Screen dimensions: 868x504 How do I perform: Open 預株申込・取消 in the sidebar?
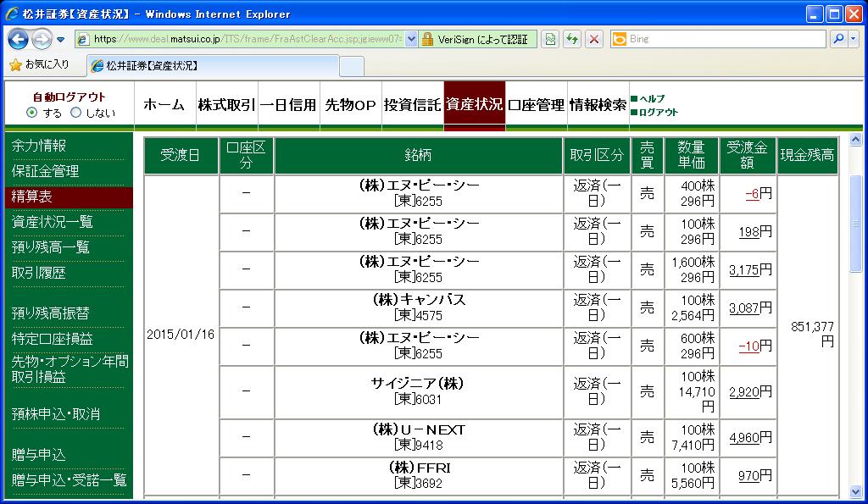(56, 414)
